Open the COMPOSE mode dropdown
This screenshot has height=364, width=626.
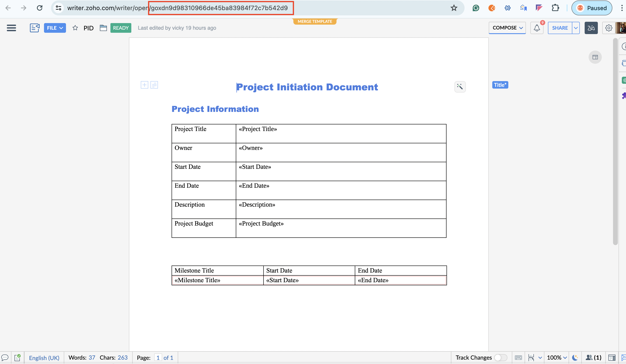[507, 28]
